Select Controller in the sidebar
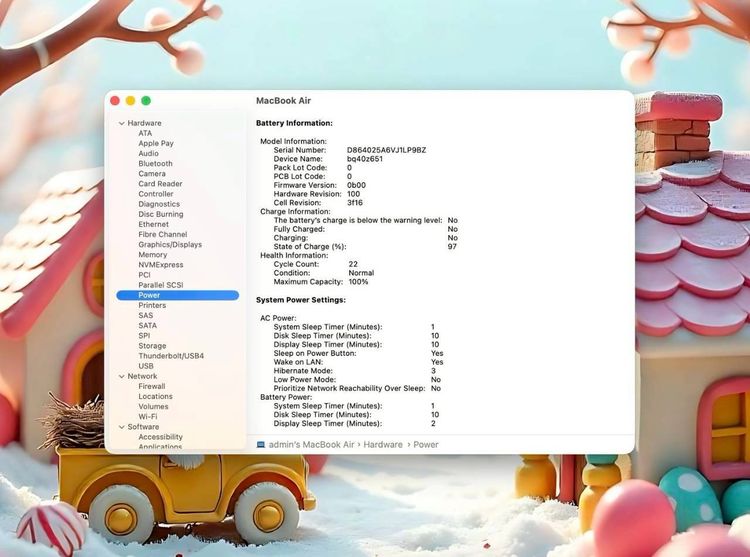The height and width of the screenshot is (557, 750). tap(156, 194)
